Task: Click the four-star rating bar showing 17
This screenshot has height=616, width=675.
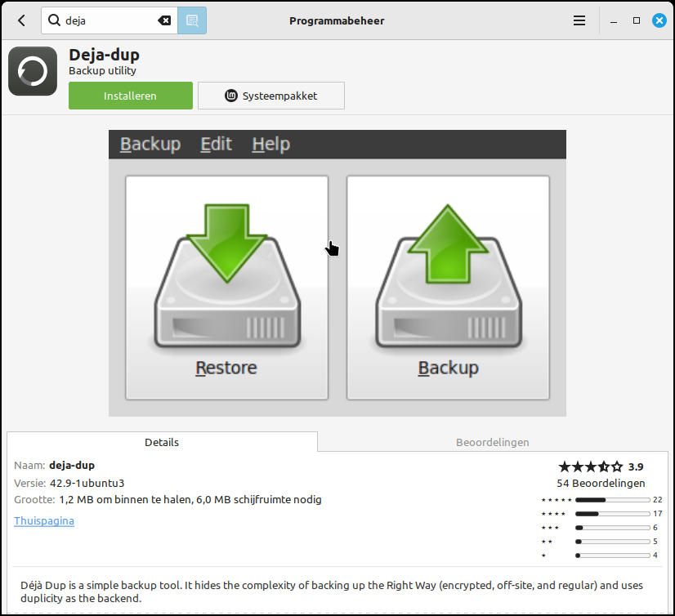Action: coord(612,514)
